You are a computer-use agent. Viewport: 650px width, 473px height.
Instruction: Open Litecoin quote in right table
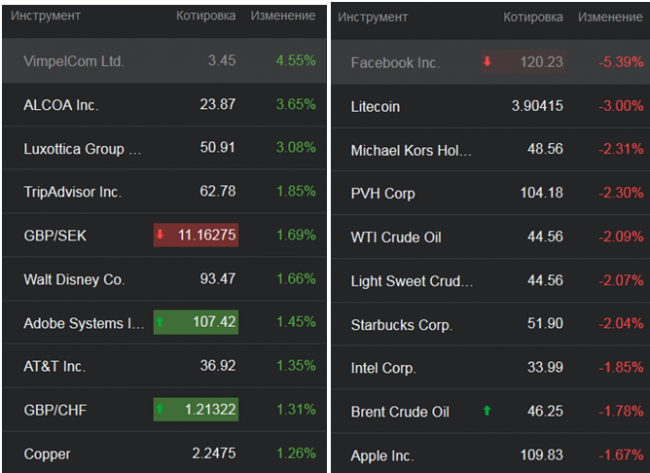376,106
